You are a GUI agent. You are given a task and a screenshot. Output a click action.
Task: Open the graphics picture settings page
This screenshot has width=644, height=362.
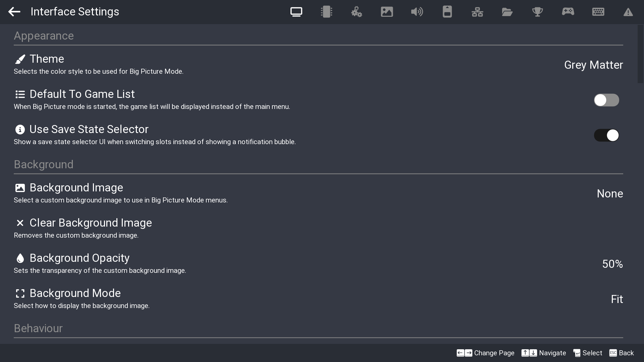click(386, 12)
